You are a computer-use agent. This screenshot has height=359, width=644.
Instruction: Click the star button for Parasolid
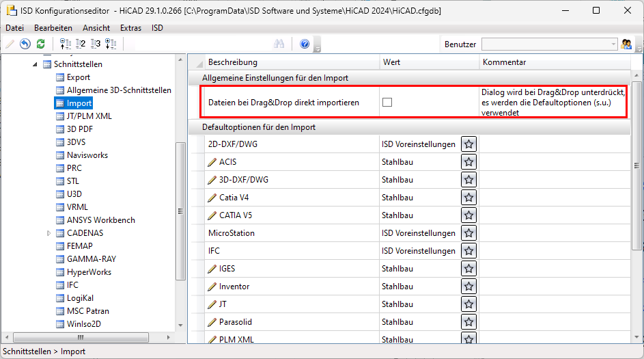tap(468, 322)
